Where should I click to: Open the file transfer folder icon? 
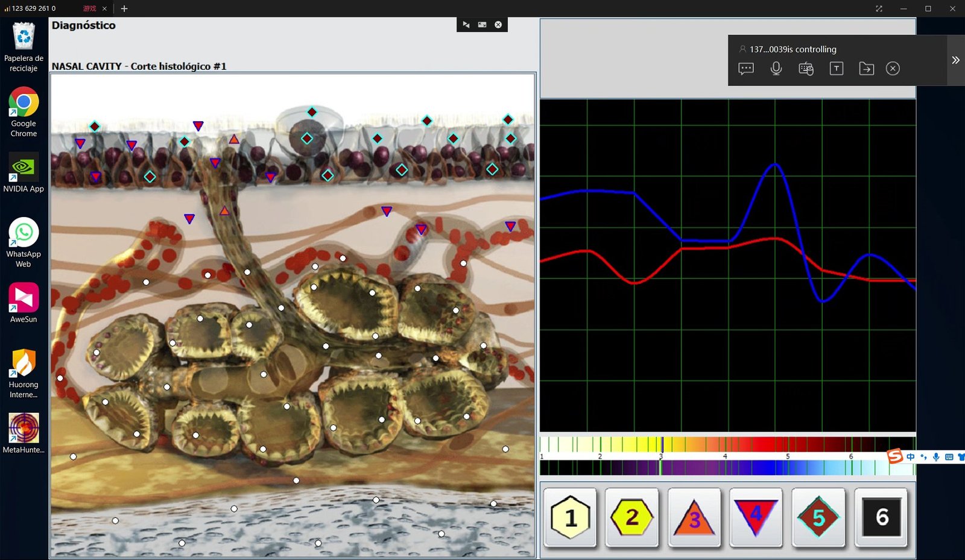(866, 69)
